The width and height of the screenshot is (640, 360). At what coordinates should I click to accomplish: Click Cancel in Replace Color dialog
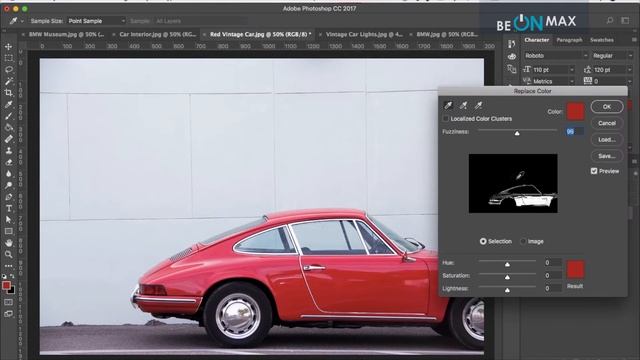607,123
